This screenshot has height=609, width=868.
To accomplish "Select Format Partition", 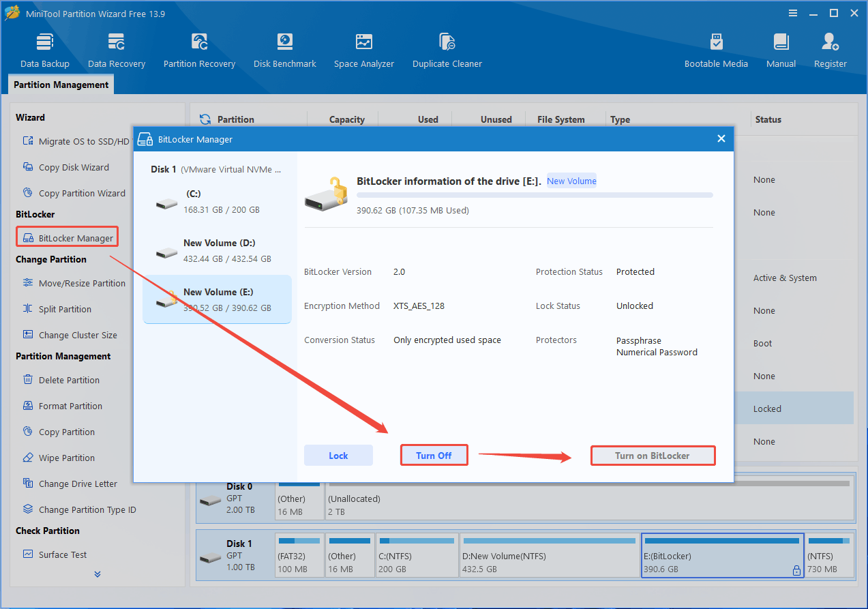I will 63,406.
